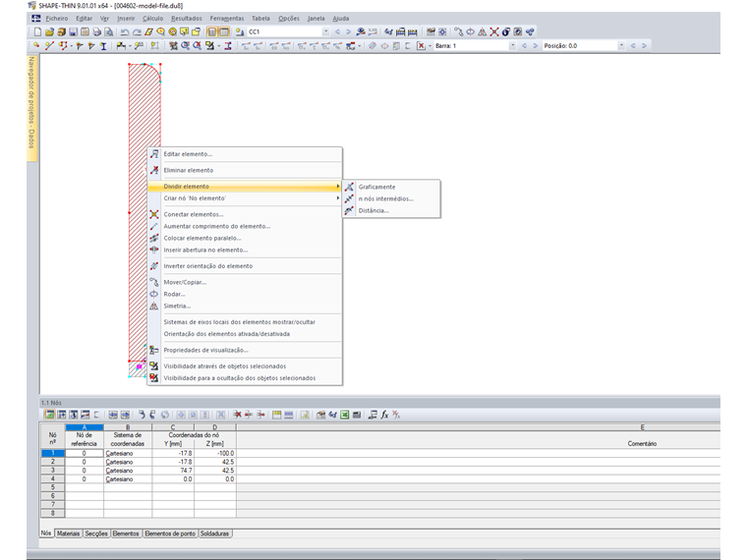The width and height of the screenshot is (747, 560).
Task: Click the new node tool icon
Action: [36, 46]
